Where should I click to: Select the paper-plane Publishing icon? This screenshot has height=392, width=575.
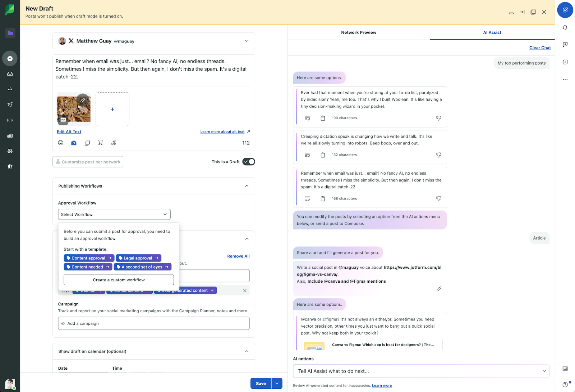[x=10, y=105]
